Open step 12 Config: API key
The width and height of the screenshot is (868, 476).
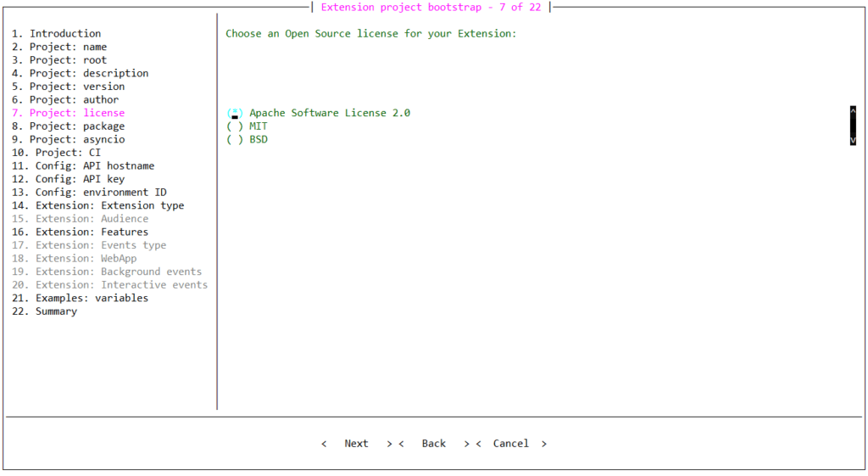pos(68,179)
